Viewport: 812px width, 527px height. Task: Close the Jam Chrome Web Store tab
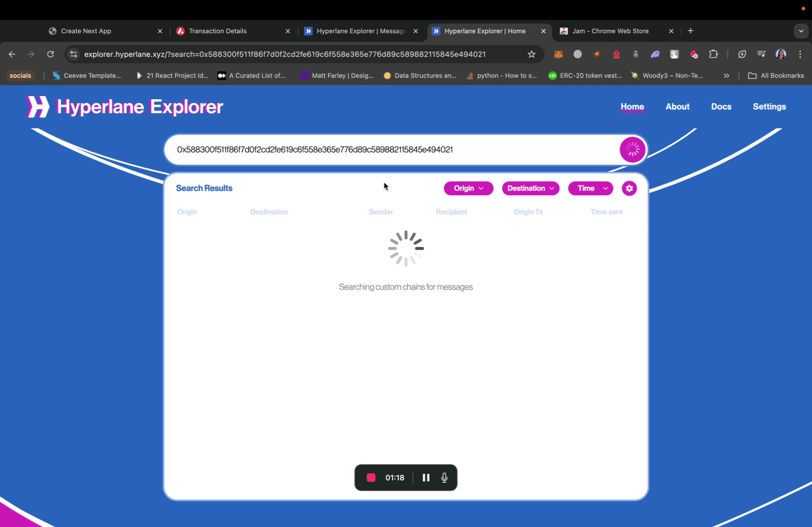pos(671,31)
